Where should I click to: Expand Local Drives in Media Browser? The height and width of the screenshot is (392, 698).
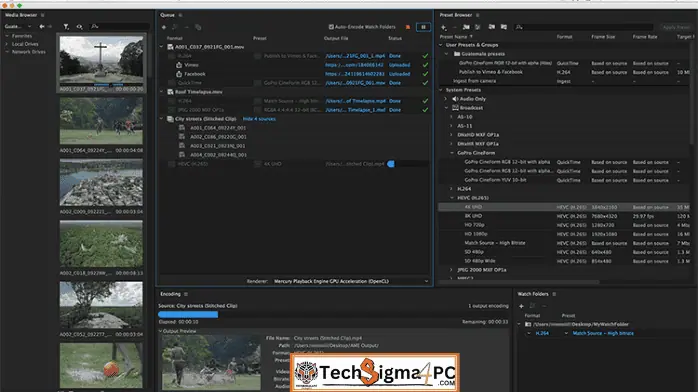(7, 44)
